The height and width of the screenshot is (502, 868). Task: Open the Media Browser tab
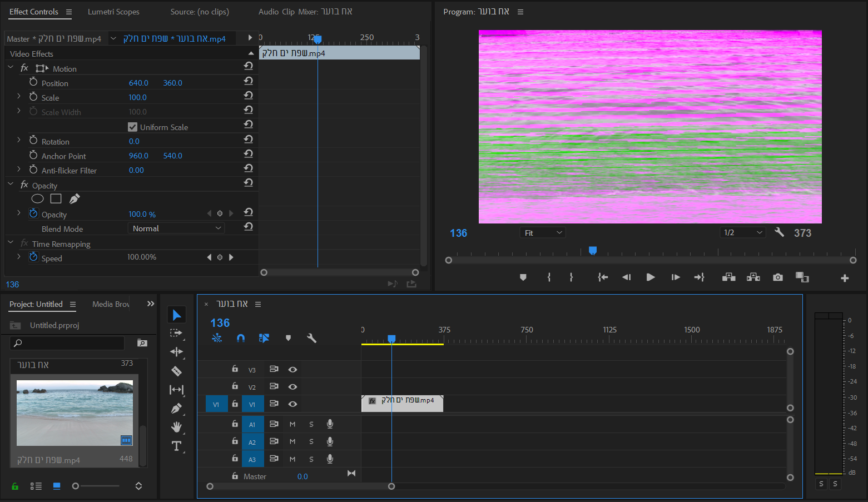pos(111,304)
